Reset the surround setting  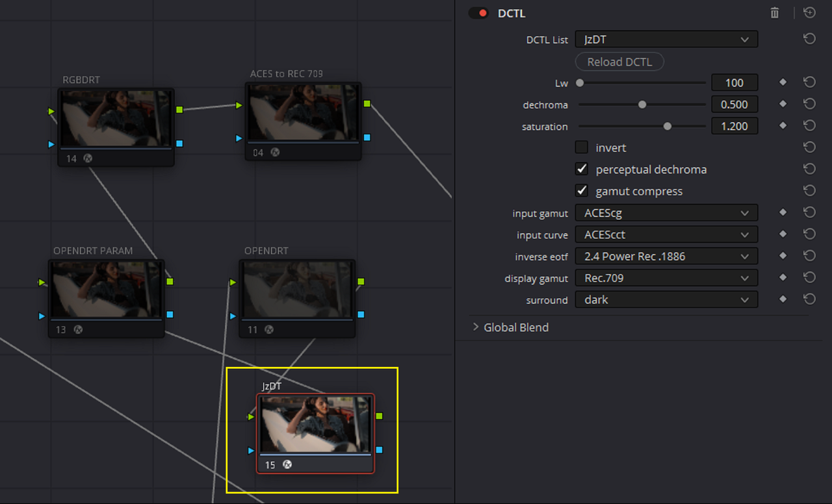(809, 299)
